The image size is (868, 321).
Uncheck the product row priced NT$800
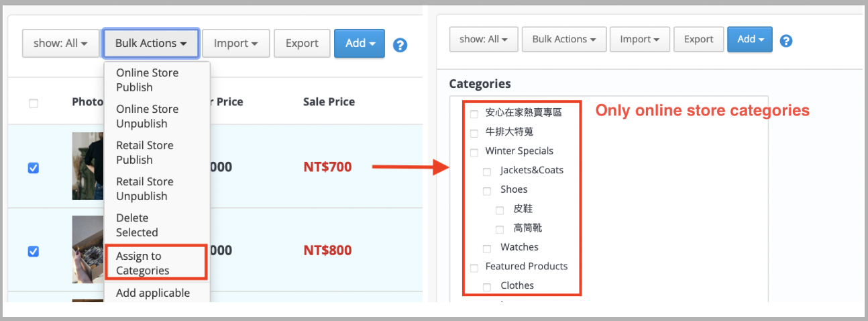pyautogui.click(x=34, y=251)
